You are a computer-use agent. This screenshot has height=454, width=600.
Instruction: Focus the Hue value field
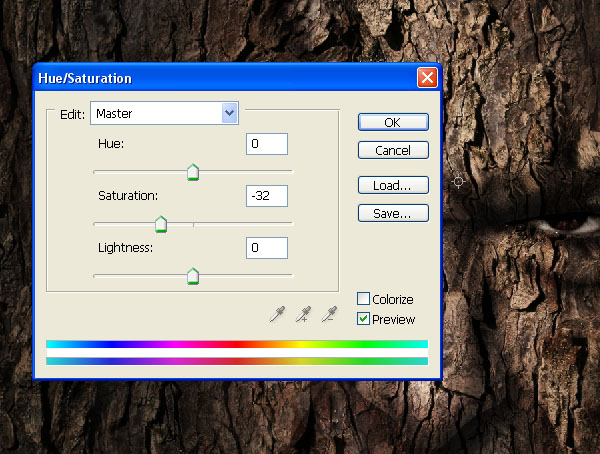(x=266, y=144)
